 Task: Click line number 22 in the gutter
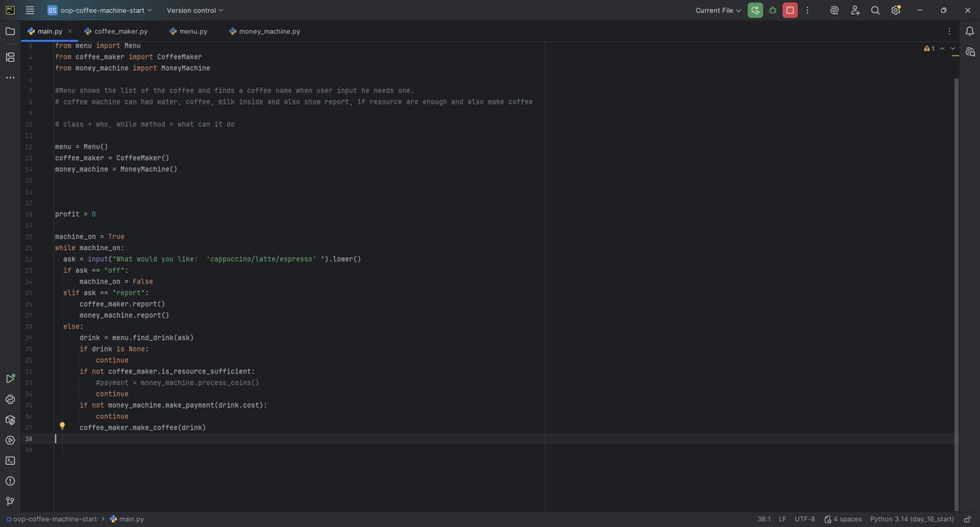[29, 259]
